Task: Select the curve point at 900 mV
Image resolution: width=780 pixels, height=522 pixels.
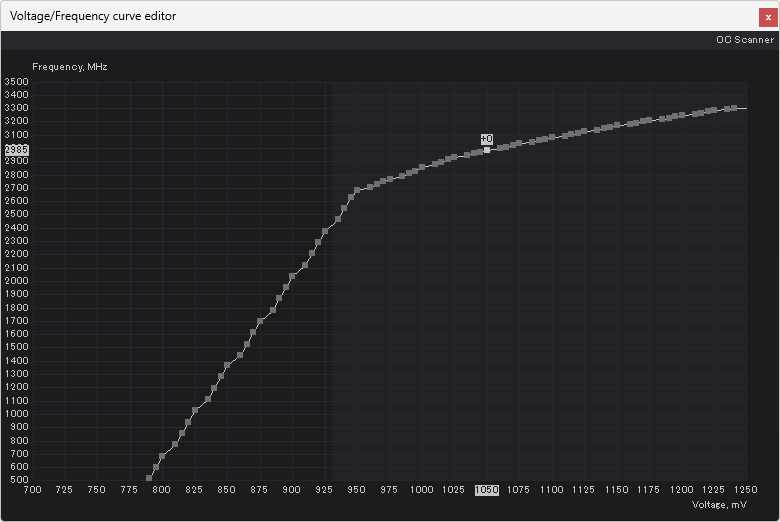Action: (x=292, y=276)
